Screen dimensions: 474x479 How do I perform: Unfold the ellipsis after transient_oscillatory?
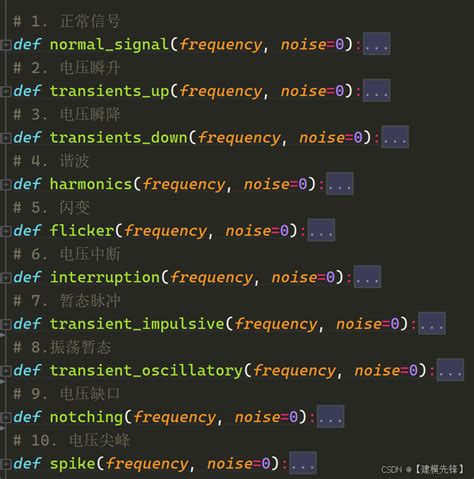(450, 370)
